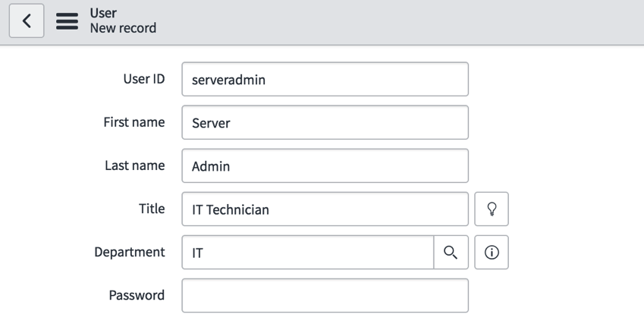Select the First name input with Server
The height and width of the screenshot is (327, 644).
click(325, 122)
